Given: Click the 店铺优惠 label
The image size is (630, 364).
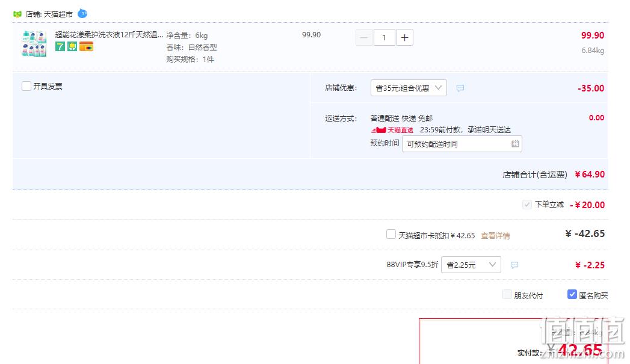Looking at the screenshot, I should pos(341,88).
